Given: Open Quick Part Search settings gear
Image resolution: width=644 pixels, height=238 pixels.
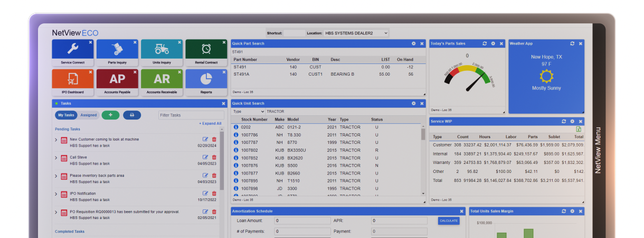Looking at the screenshot, I should point(414,43).
